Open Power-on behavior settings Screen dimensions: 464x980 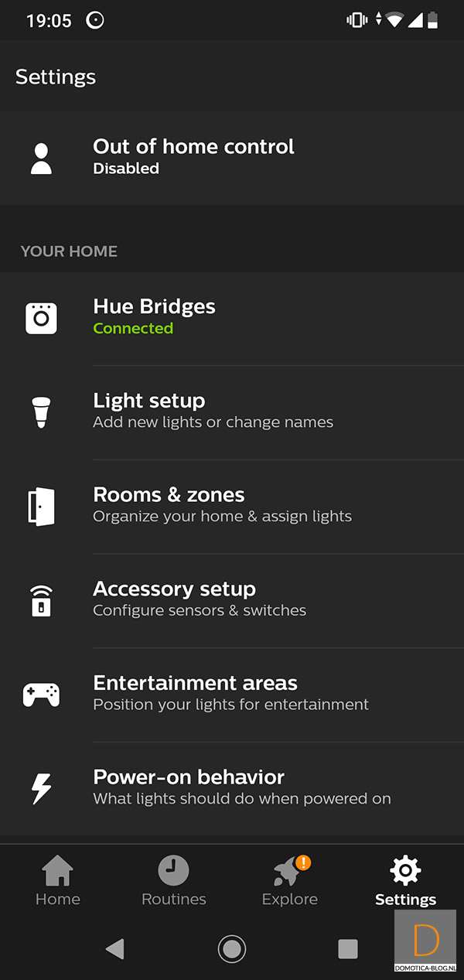pyautogui.click(x=241, y=788)
